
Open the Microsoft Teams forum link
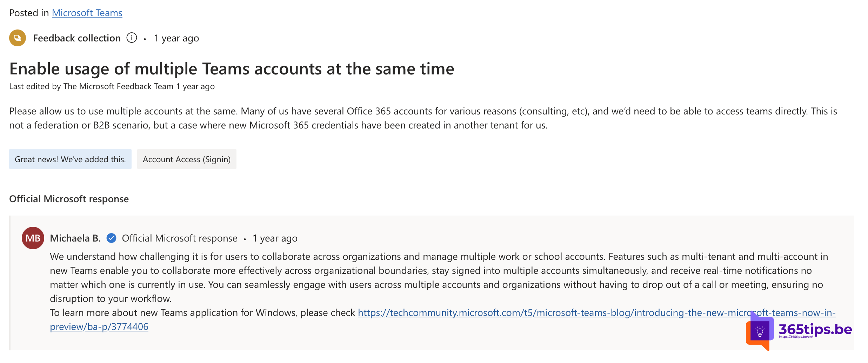click(x=87, y=13)
